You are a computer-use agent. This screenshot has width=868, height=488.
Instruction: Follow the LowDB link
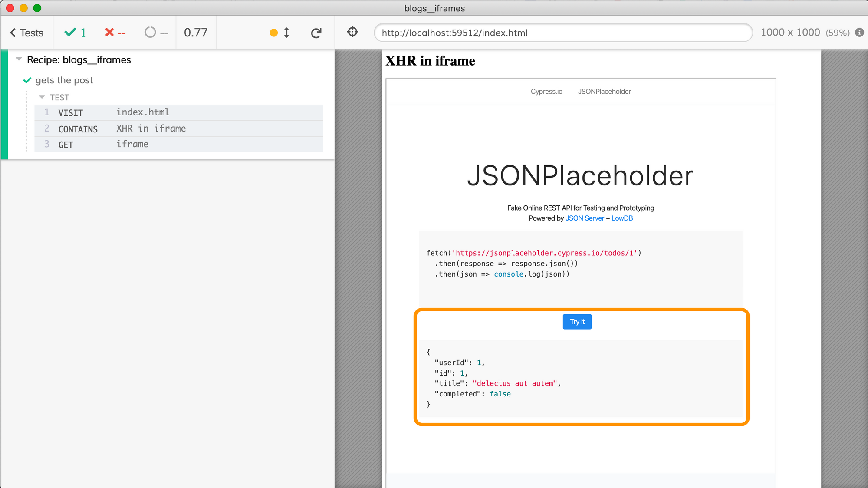(622, 218)
